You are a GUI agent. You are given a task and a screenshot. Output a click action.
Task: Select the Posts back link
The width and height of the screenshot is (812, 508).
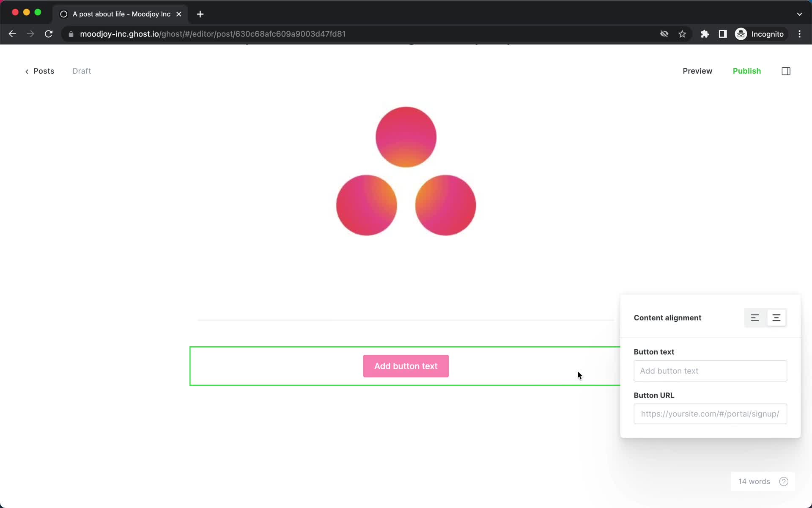pyautogui.click(x=39, y=71)
